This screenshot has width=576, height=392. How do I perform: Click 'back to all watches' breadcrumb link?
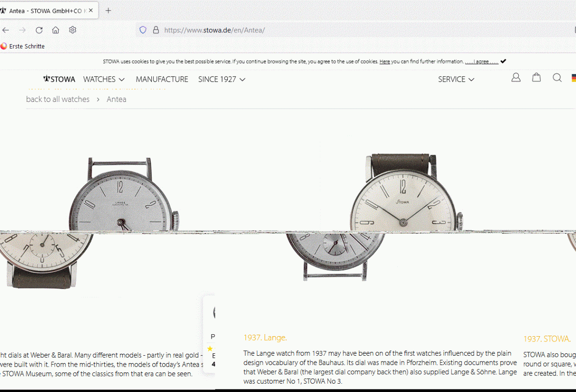pyautogui.click(x=58, y=99)
